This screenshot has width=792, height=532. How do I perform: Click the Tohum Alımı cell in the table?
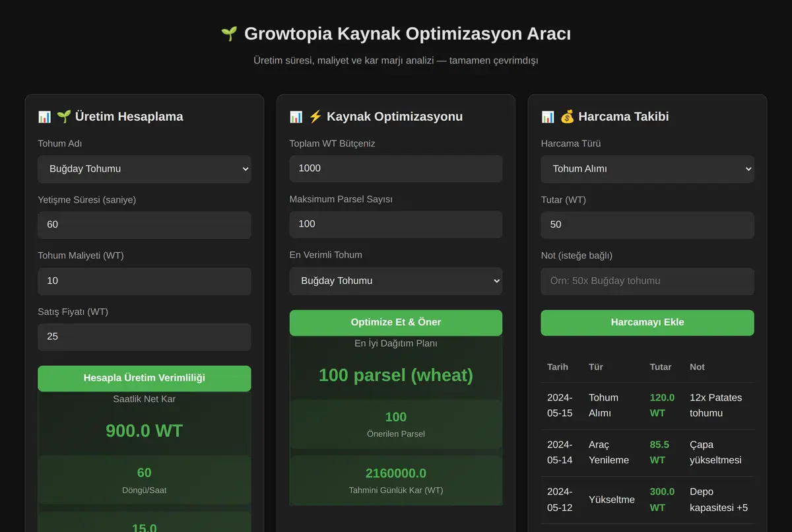603,405
